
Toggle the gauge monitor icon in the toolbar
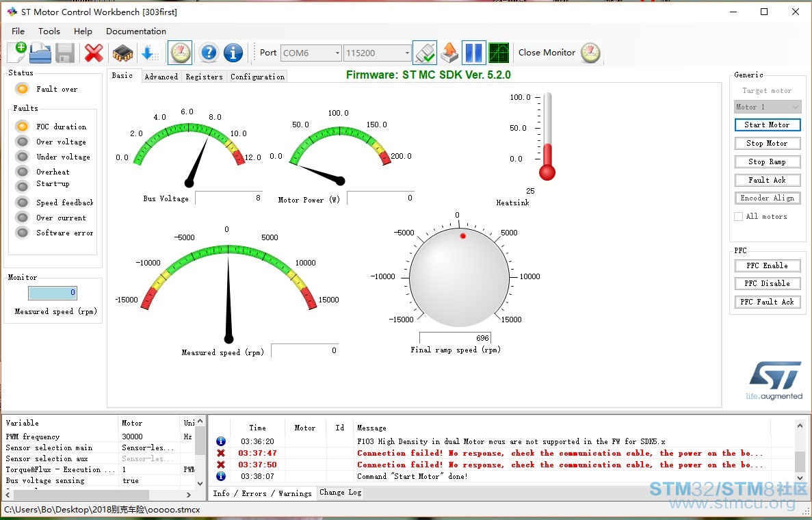click(180, 53)
